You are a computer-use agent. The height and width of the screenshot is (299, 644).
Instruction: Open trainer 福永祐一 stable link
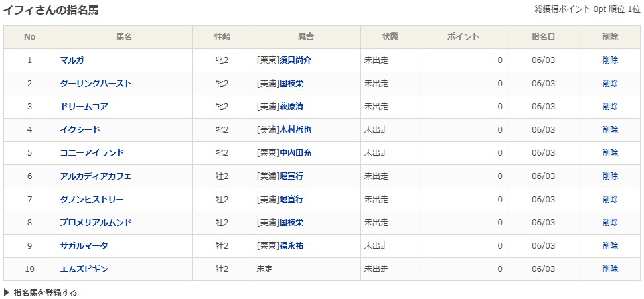(x=295, y=246)
